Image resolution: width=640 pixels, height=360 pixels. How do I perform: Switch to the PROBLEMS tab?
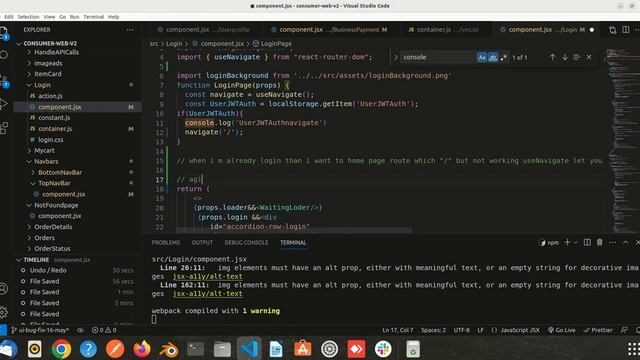pos(166,242)
